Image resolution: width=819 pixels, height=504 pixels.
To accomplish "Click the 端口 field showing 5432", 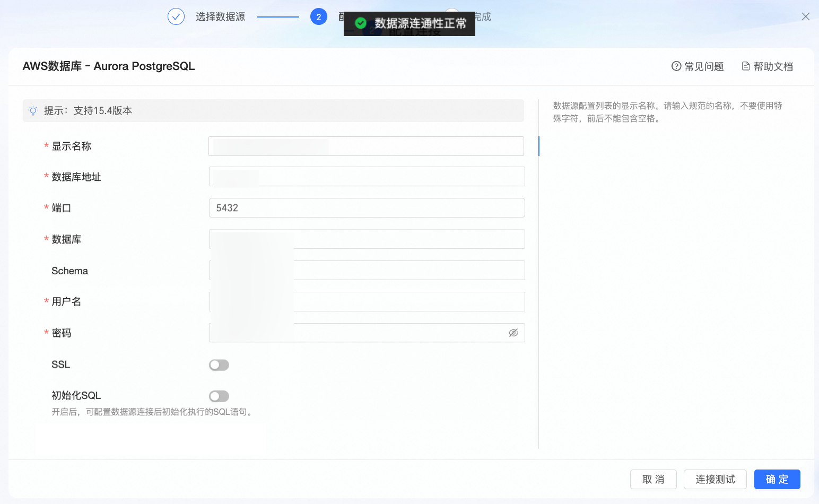I will (367, 208).
